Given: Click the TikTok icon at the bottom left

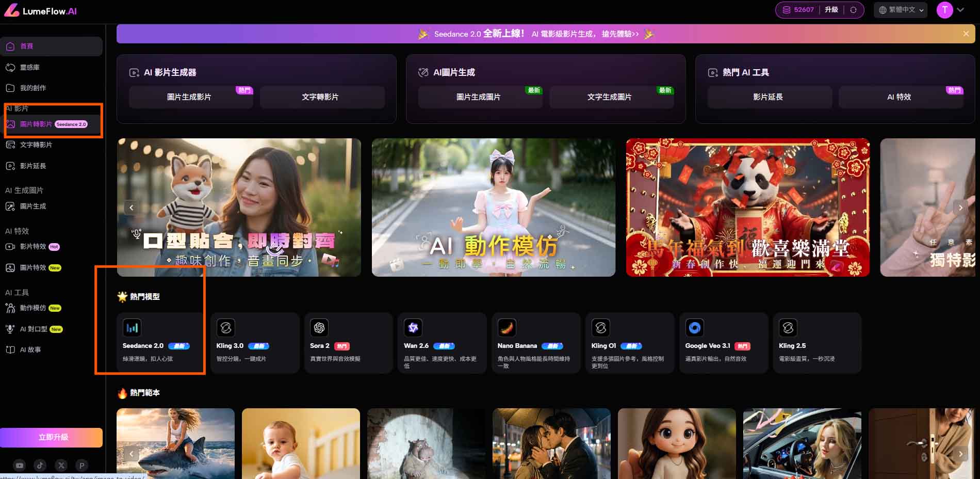Looking at the screenshot, I should [40, 465].
